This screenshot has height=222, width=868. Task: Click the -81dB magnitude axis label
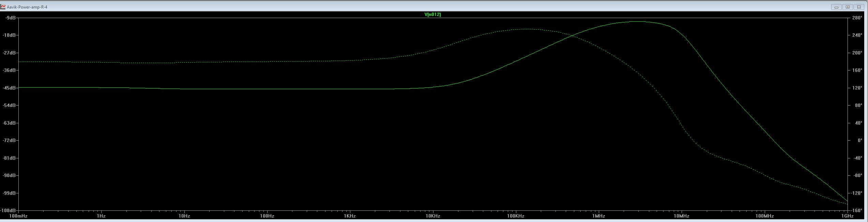point(9,158)
